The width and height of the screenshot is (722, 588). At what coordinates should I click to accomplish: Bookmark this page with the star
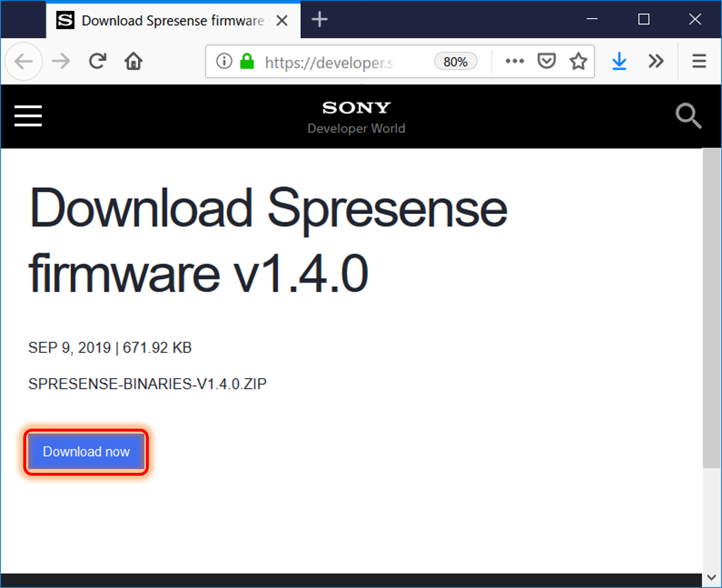click(578, 61)
